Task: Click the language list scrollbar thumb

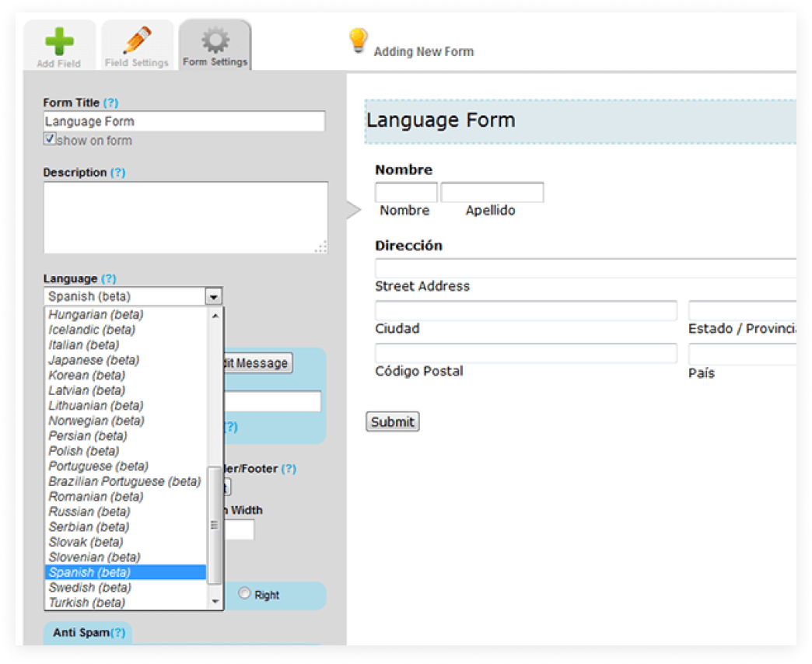Action: 215,526
